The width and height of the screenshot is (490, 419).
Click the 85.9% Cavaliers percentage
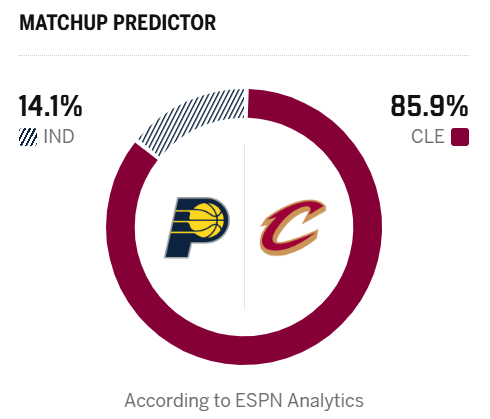click(x=429, y=106)
